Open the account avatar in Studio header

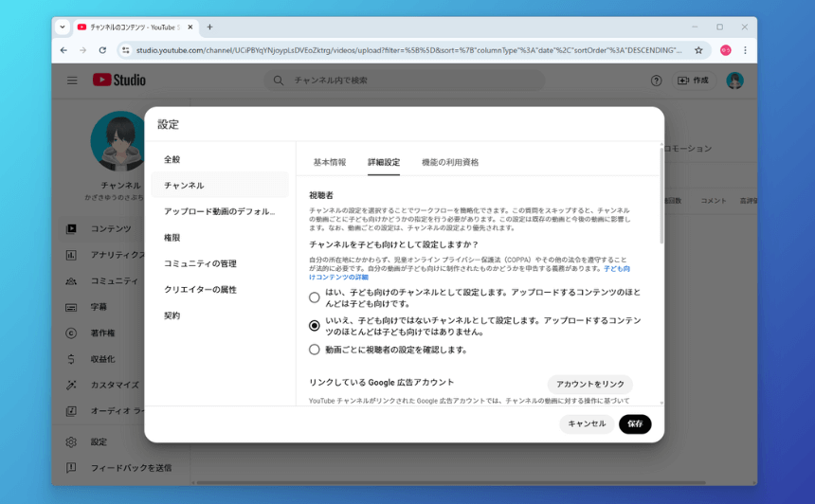point(734,81)
